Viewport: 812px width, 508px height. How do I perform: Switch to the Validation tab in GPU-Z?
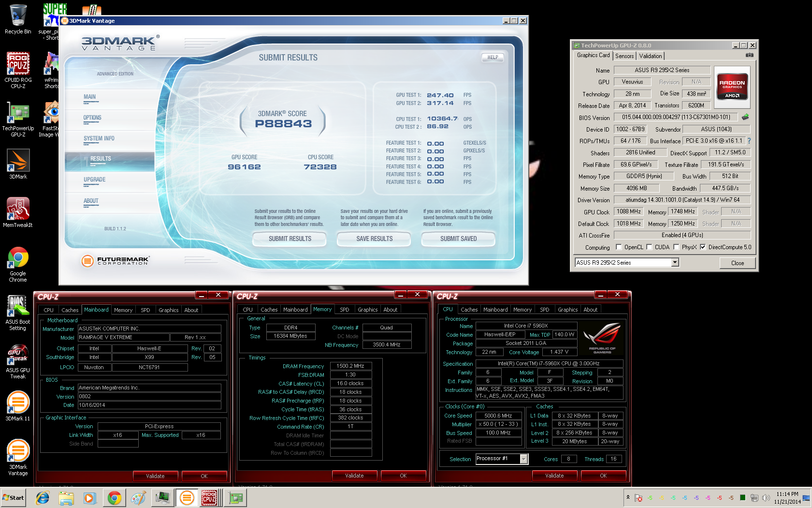click(x=651, y=56)
